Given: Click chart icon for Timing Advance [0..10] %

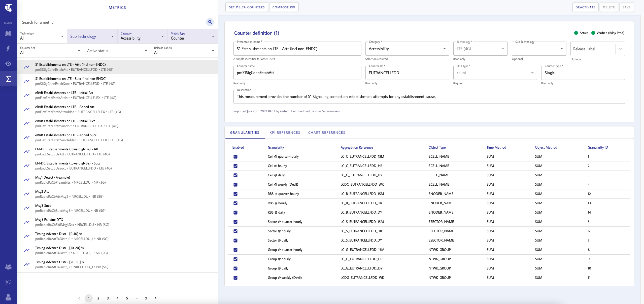Looking at the screenshot, I should click(27, 236).
